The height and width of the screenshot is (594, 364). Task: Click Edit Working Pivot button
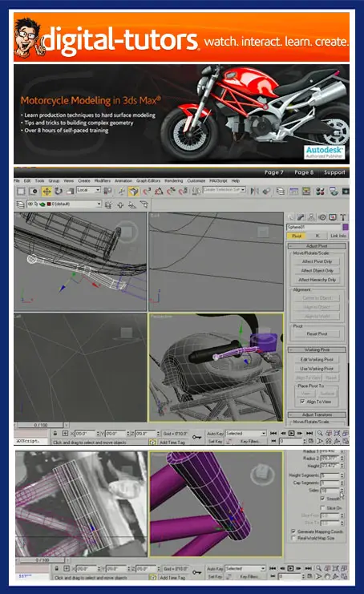[317, 359]
